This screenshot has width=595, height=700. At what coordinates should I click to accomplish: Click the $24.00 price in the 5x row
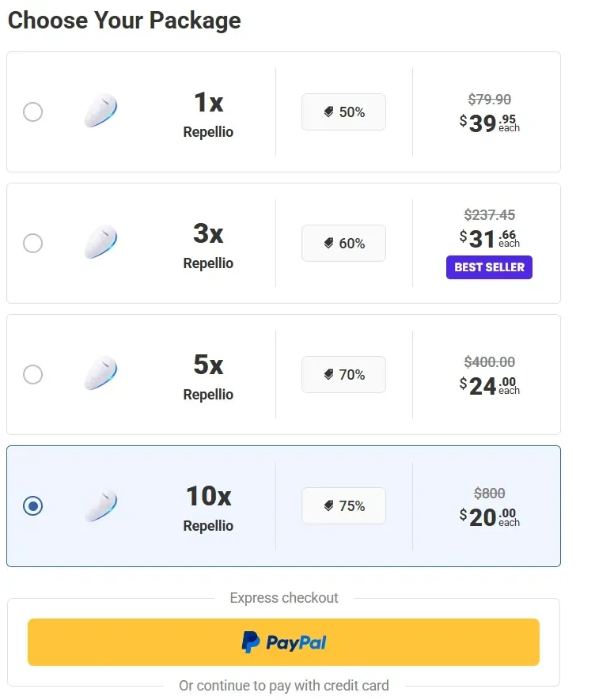[489, 387]
